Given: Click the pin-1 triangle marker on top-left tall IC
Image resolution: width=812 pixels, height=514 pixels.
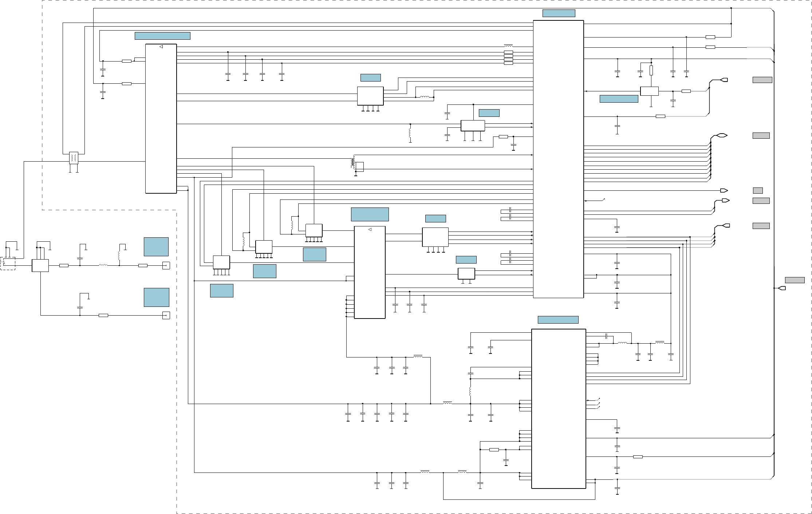Looking at the screenshot, I should coord(161,47).
